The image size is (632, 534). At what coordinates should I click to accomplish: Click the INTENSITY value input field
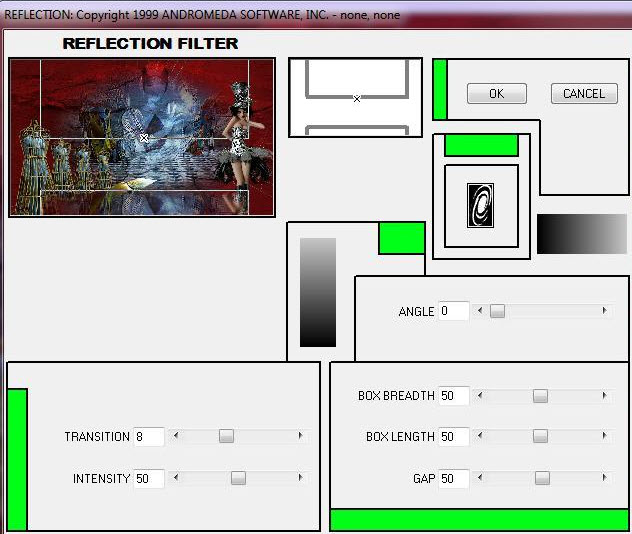coord(149,479)
